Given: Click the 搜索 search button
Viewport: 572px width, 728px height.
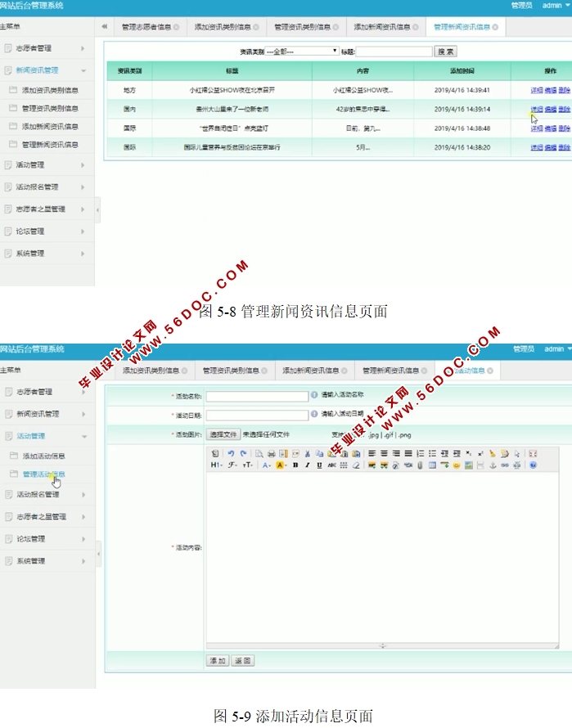Looking at the screenshot, I should (x=446, y=52).
